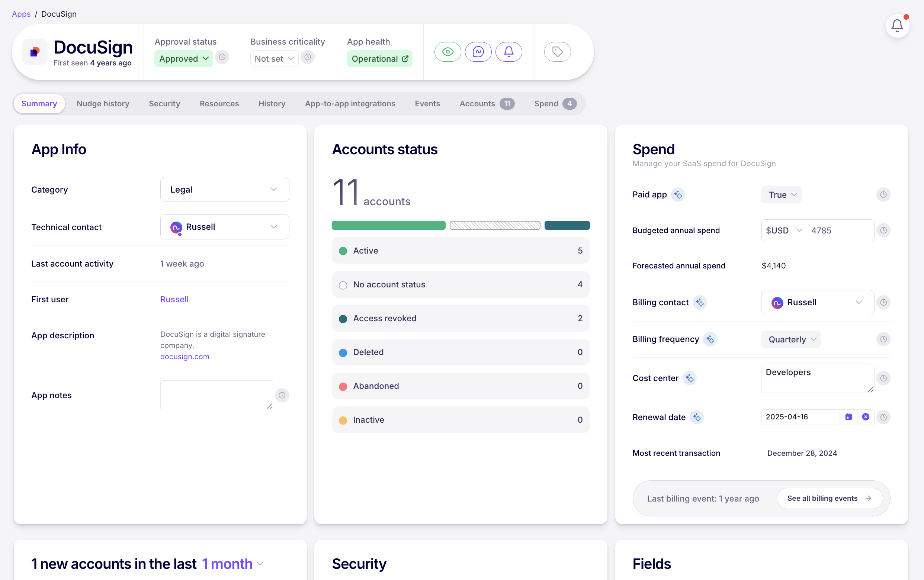The image size is (924, 580).
Task: Open the docusign.com link
Action: 185,356
